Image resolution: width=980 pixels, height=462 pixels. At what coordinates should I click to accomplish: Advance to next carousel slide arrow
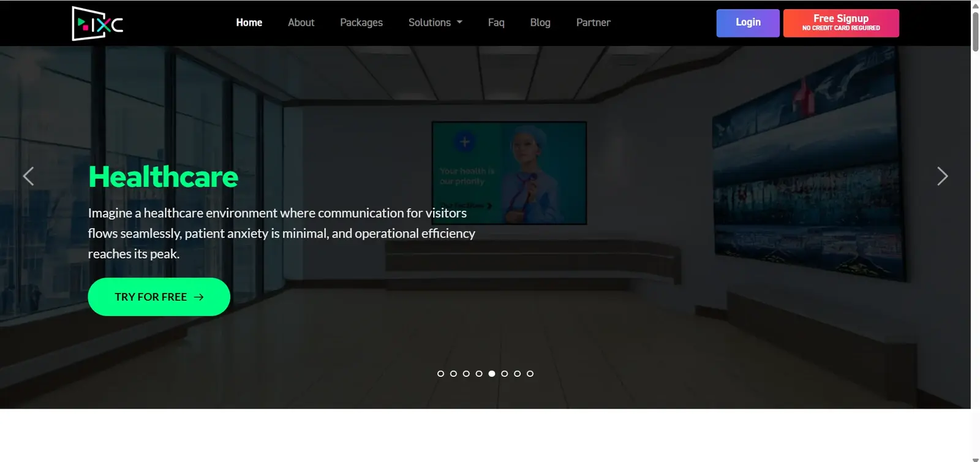[x=942, y=176]
